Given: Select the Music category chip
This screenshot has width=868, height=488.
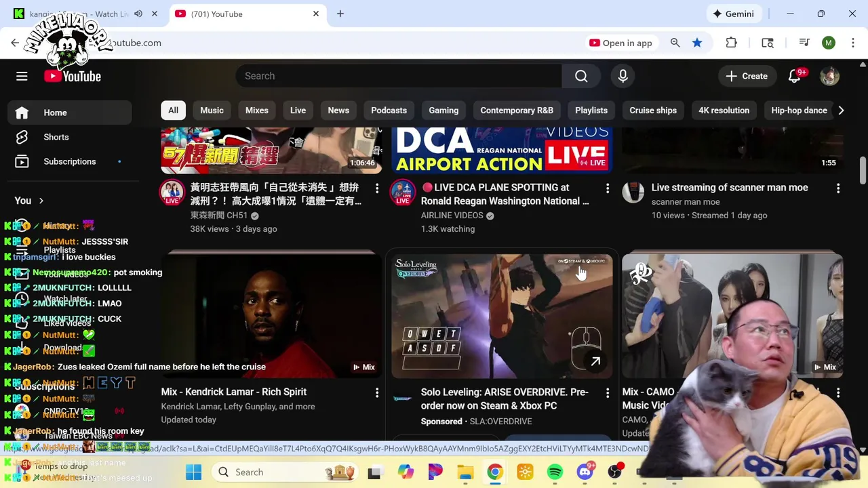Looking at the screenshot, I should click(x=212, y=110).
